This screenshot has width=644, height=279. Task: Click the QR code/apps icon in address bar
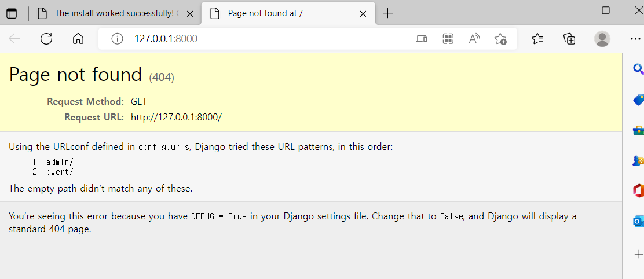click(x=448, y=39)
